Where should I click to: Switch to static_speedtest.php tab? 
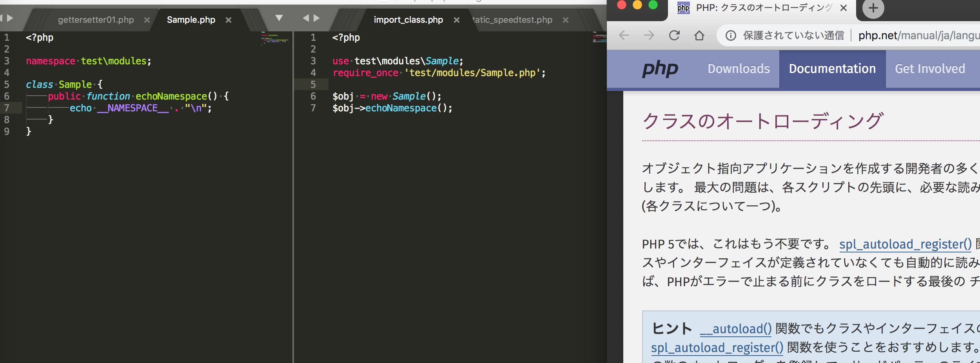point(513,20)
